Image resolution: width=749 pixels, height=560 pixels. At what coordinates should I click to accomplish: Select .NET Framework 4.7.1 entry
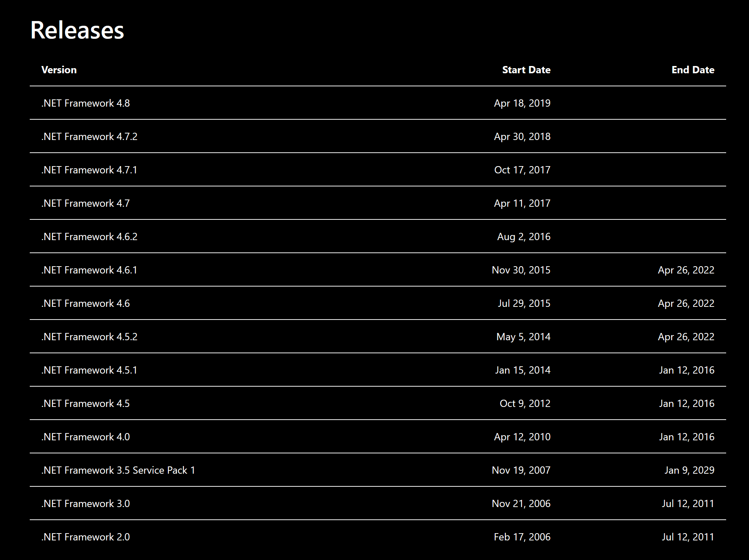pyautogui.click(x=89, y=170)
